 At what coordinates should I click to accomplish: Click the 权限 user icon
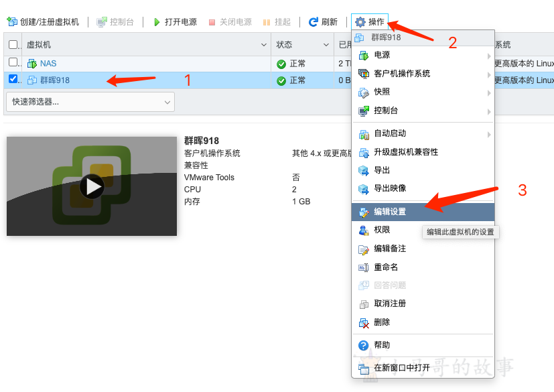[364, 230]
